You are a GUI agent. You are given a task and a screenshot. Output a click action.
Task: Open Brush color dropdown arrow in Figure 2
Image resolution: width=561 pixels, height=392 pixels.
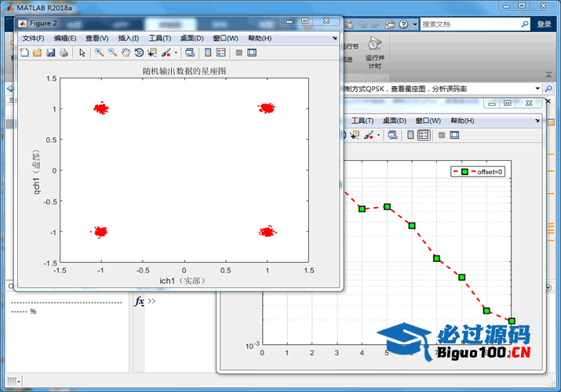click(176, 53)
